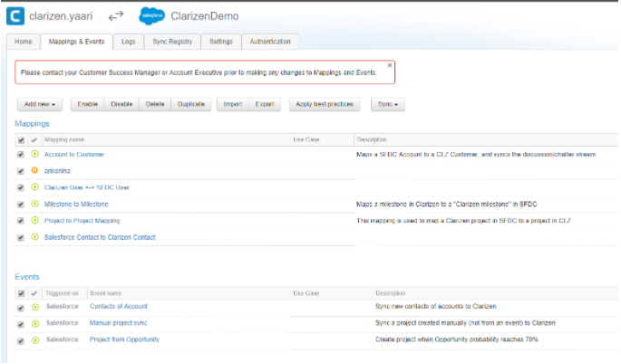Uncheck Milestone to Milestone checkbox
621x364 pixels.
pyautogui.click(x=21, y=205)
